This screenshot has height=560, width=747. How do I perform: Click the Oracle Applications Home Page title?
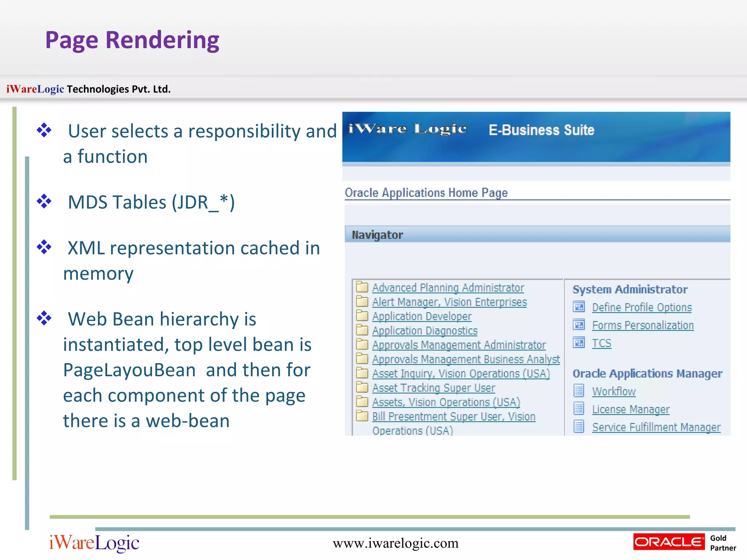[x=426, y=192]
